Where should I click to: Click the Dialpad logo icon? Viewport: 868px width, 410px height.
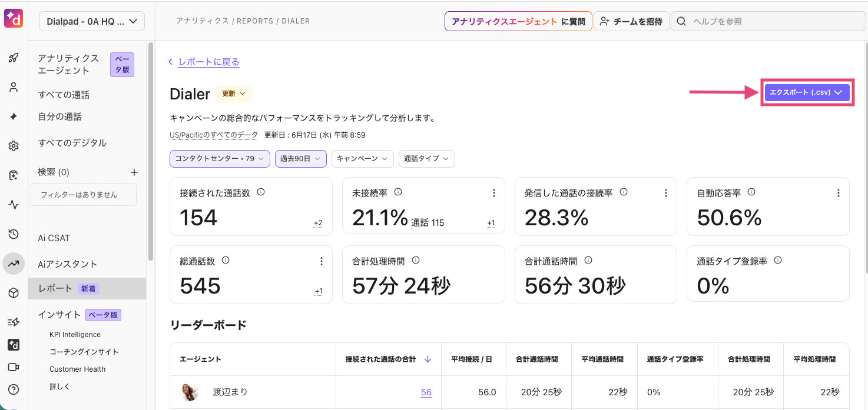(13, 18)
